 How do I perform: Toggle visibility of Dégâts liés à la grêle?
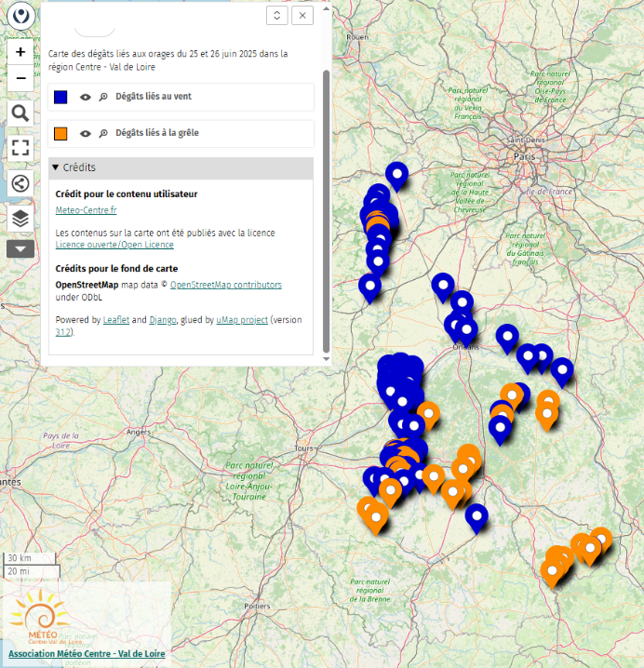(85, 134)
